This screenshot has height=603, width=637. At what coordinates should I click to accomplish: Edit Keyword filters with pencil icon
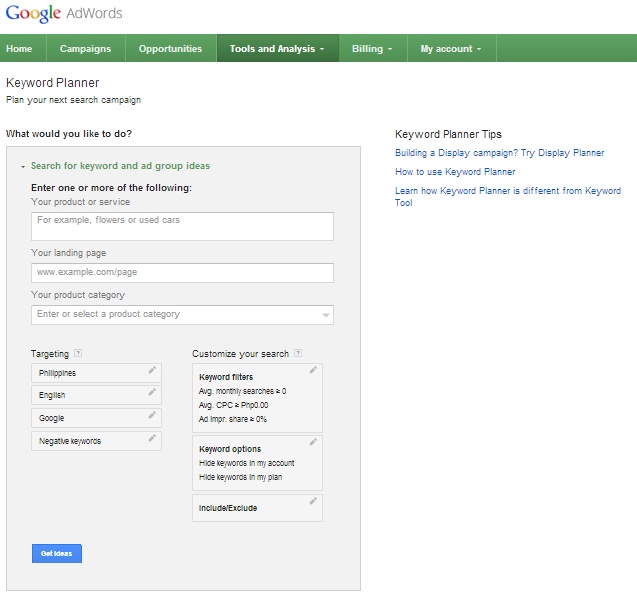pos(313,370)
